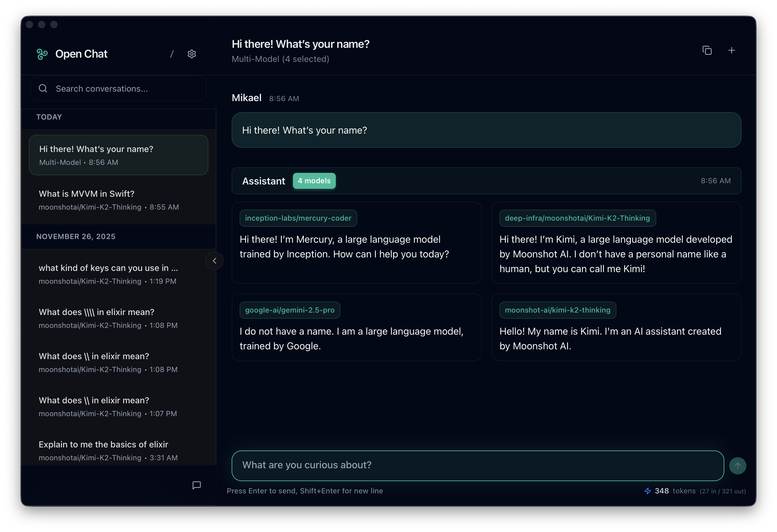Screen dimensions: 777x532
Task: Click the moonshot-ai/kimi-k2-thinking model label
Action: coord(558,310)
